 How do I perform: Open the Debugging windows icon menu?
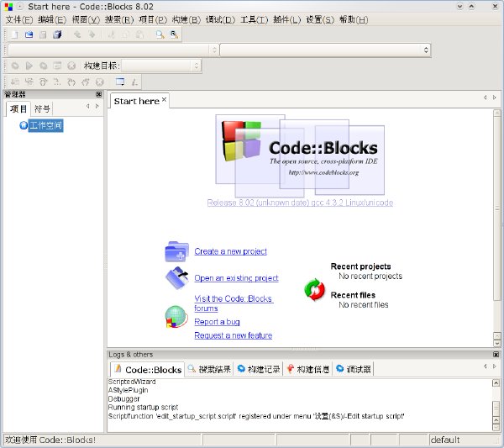click(x=120, y=82)
